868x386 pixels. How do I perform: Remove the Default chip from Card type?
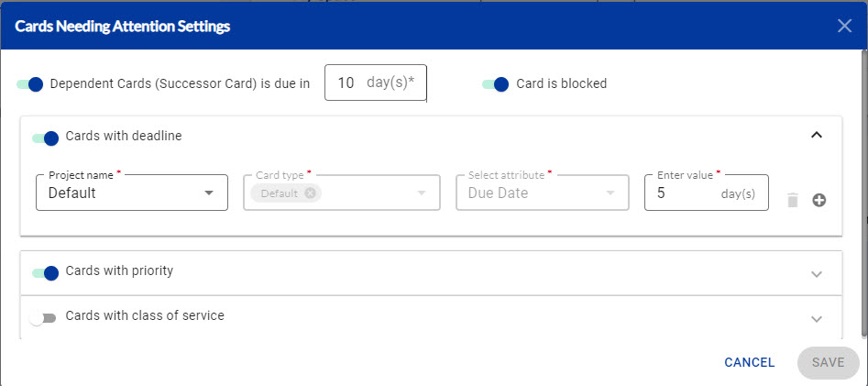pyautogui.click(x=310, y=193)
